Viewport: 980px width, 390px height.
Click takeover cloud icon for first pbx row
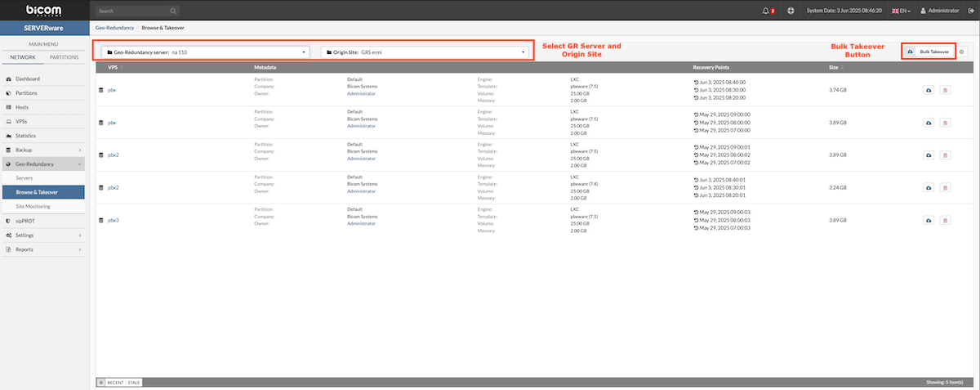click(929, 90)
